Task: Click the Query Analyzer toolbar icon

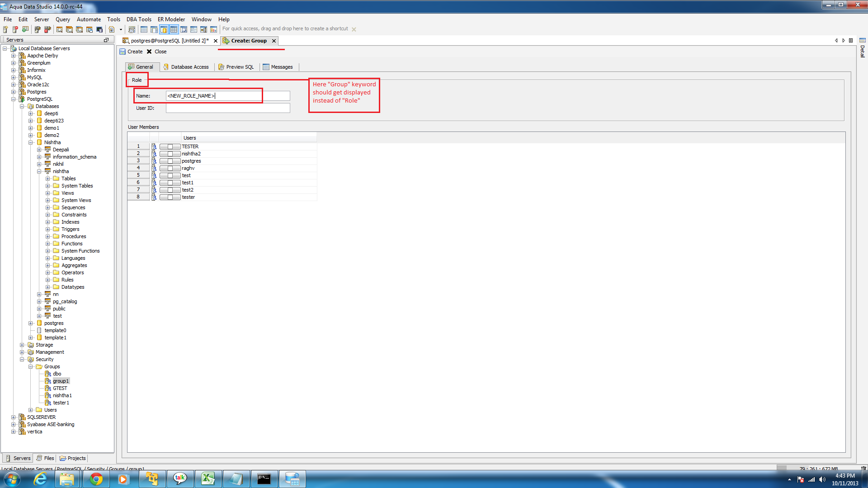Action: (59, 29)
